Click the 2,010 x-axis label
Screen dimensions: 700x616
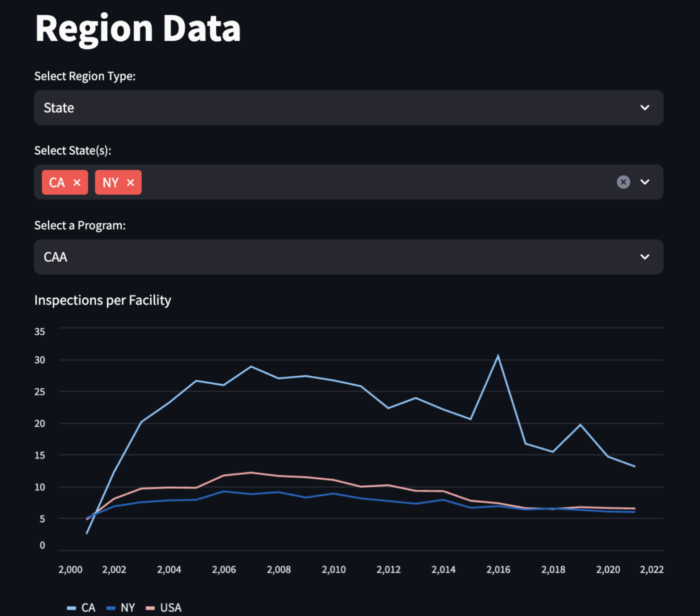[334, 570]
